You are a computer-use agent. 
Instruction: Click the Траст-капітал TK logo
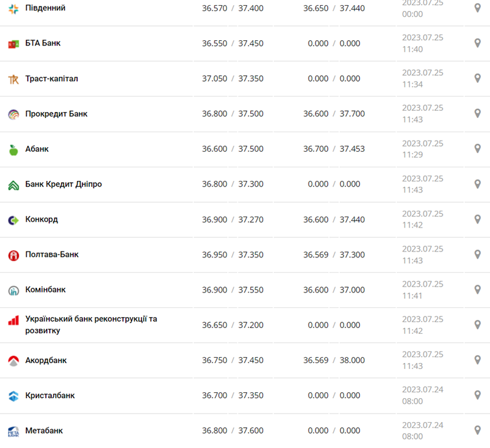click(x=14, y=79)
